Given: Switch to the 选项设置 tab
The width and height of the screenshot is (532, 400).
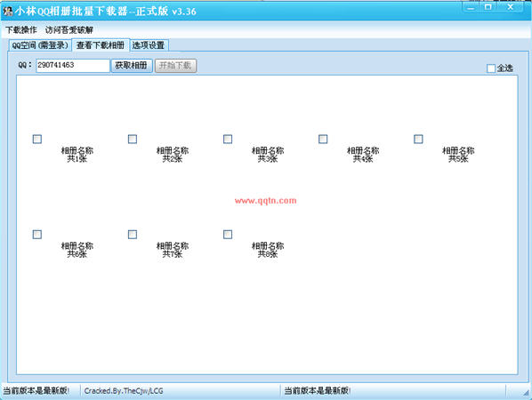Looking at the screenshot, I should tap(149, 45).
